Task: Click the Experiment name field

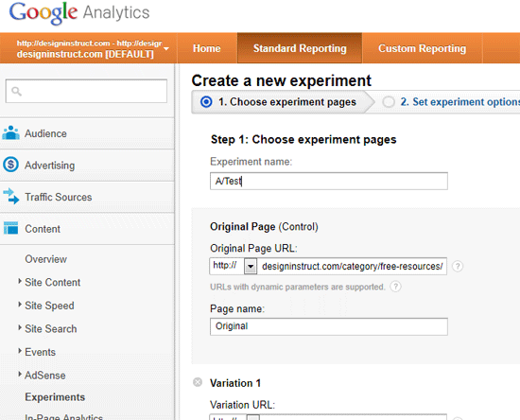Action: point(329,181)
